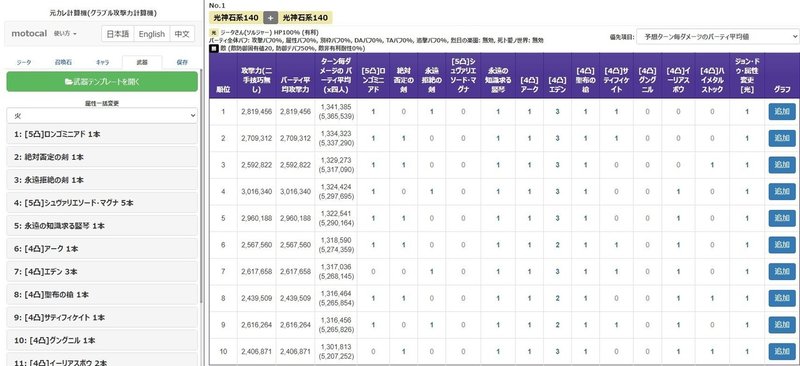Open the 召喚石 tab

[63, 62]
